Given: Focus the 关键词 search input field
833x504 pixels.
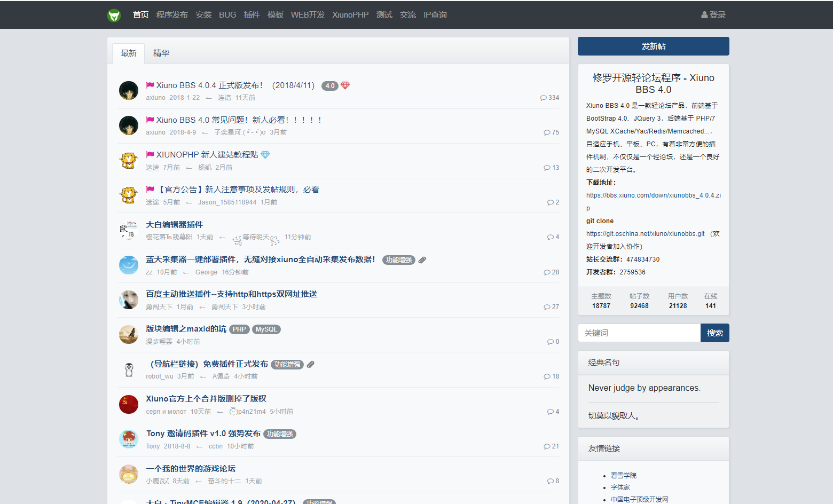Looking at the screenshot, I should pos(639,333).
